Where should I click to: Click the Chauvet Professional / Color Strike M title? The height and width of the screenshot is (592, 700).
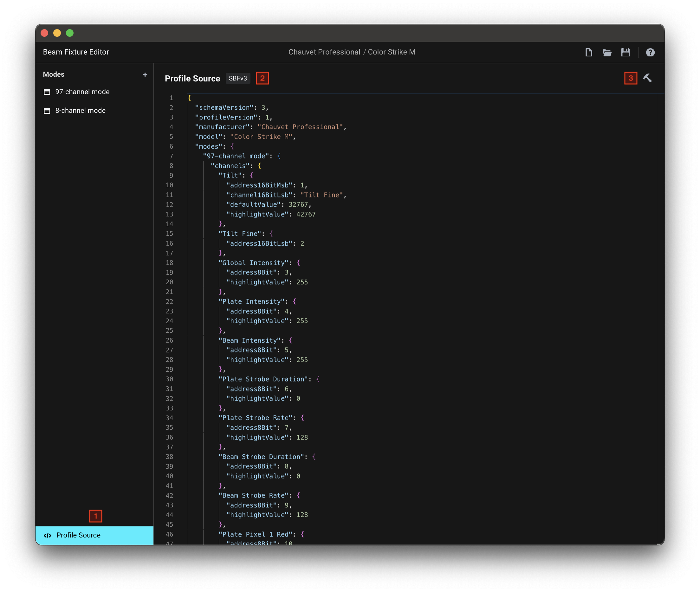click(x=352, y=52)
